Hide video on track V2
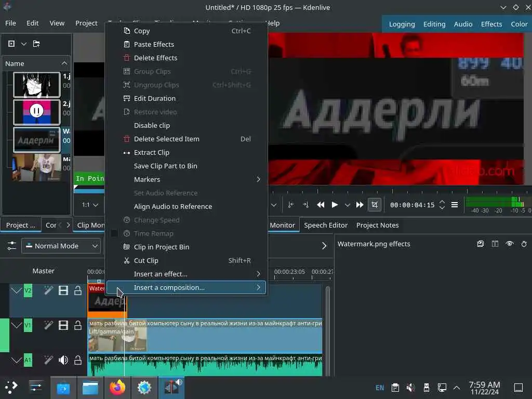Viewport: 532px width, 399px height. coord(63,290)
